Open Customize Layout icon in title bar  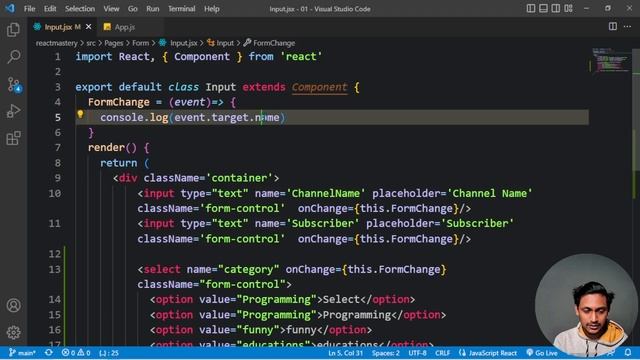(569, 8)
